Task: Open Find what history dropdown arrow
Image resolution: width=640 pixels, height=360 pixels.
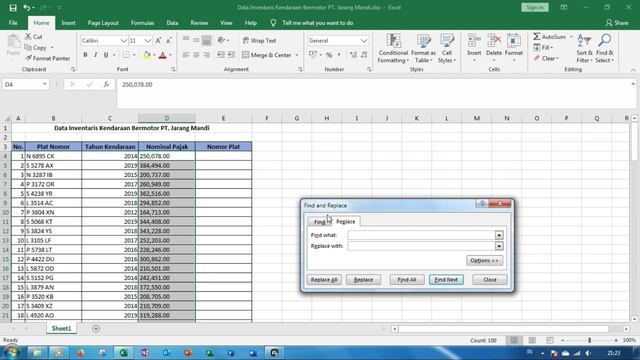Action: coord(499,235)
